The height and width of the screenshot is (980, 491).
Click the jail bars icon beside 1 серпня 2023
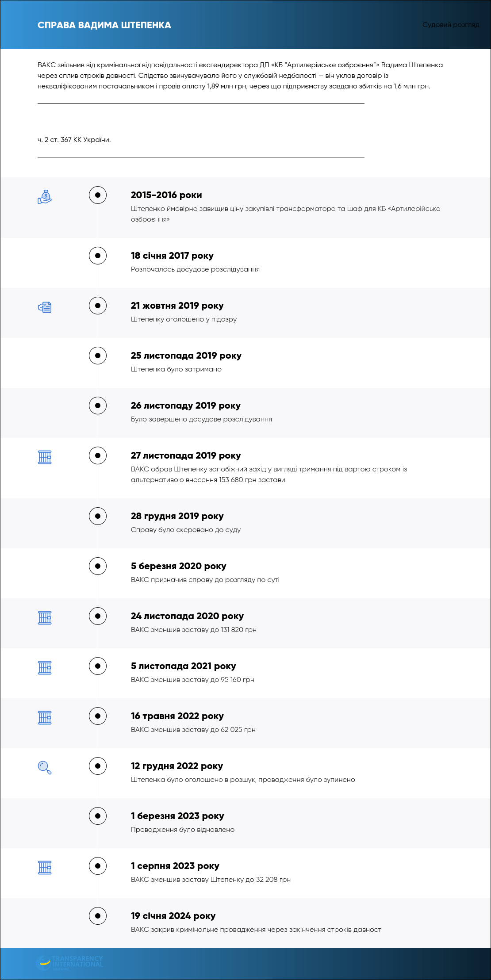point(45,867)
